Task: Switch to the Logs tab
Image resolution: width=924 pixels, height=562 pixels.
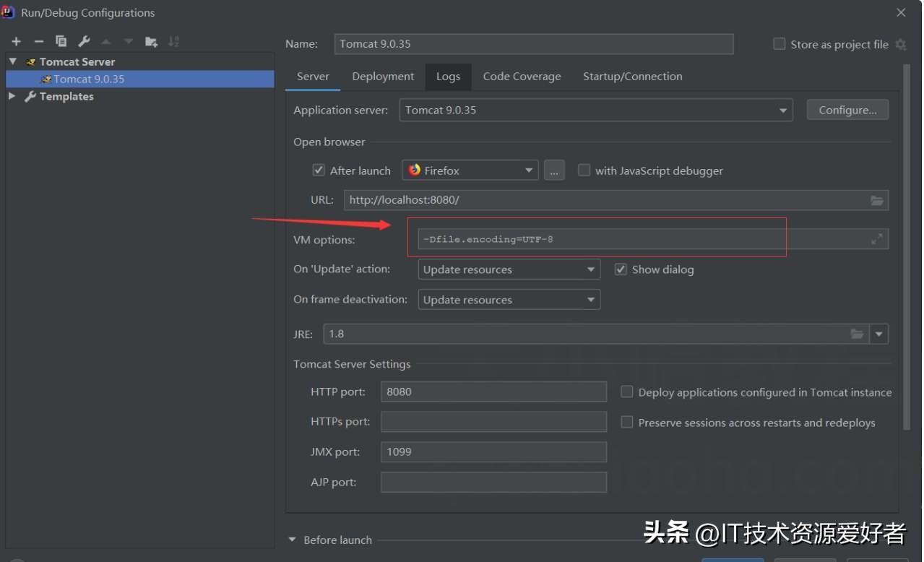Action: click(x=448, y=77)
